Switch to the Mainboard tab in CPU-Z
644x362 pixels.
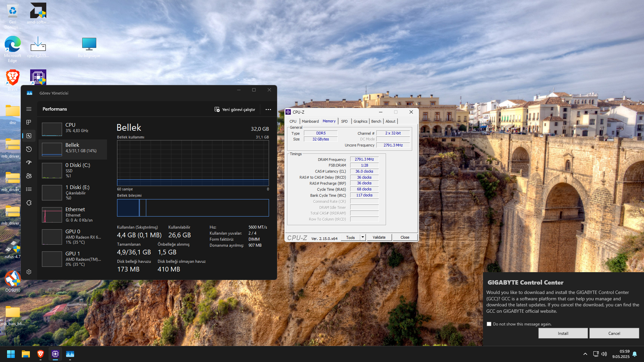[x=310, y=121]
